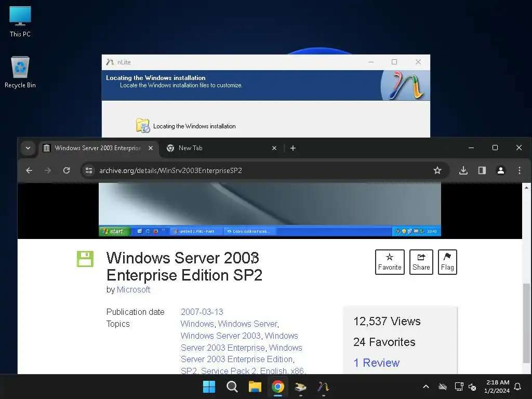Screen dimensions: 532x399
Task: Open the 2007-03-13 publication date link
Action: pyautogui.click(x=202, y=312)
